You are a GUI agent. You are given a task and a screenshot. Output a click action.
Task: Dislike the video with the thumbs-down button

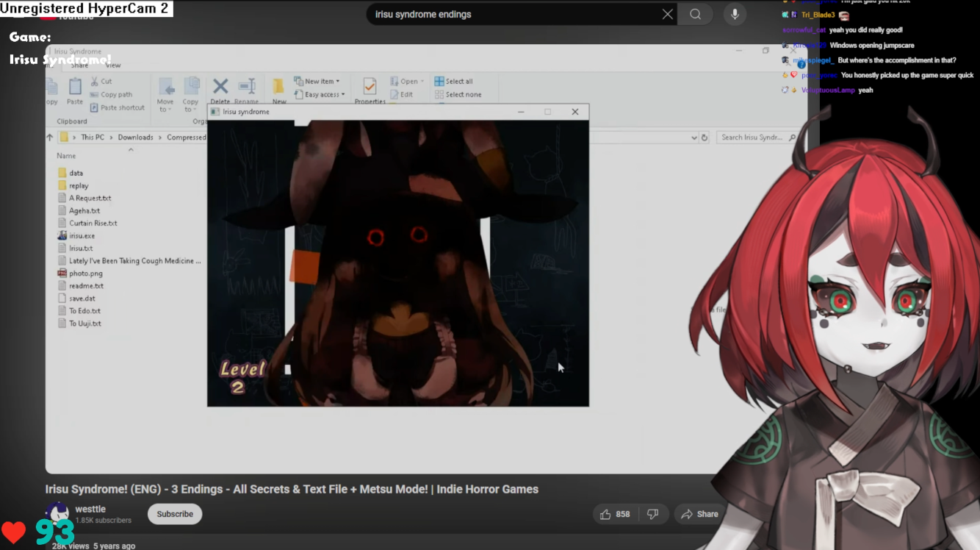[652, 514]
